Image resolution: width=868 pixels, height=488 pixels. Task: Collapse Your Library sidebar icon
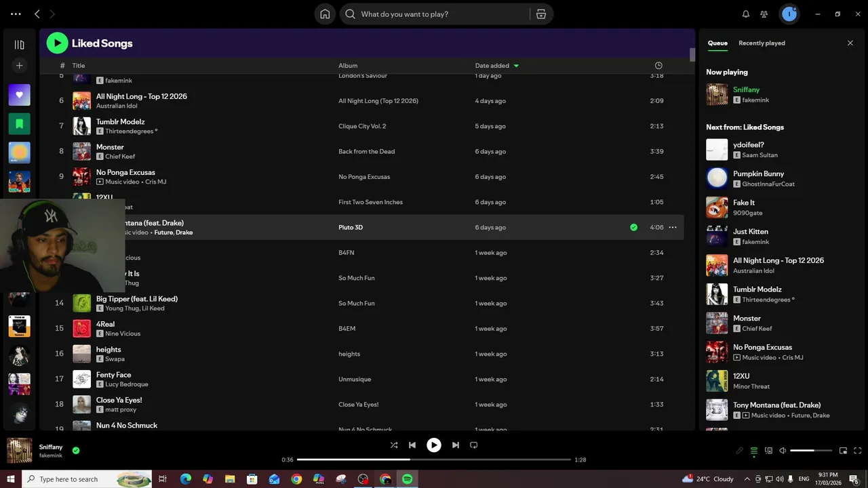point(19,45)
